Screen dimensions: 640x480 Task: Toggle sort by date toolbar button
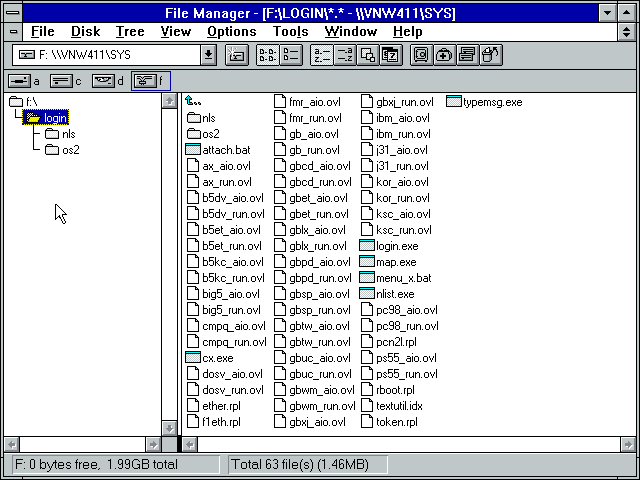[x=391, y=55]
